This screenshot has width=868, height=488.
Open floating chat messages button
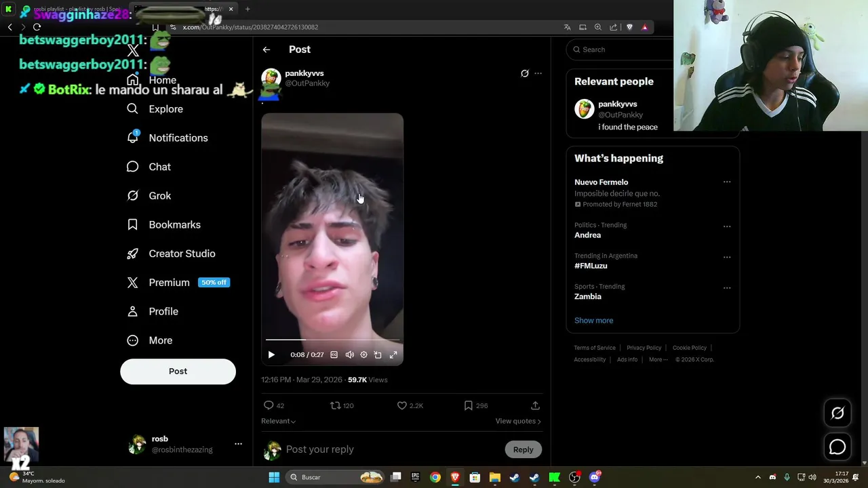coord(837,447)
